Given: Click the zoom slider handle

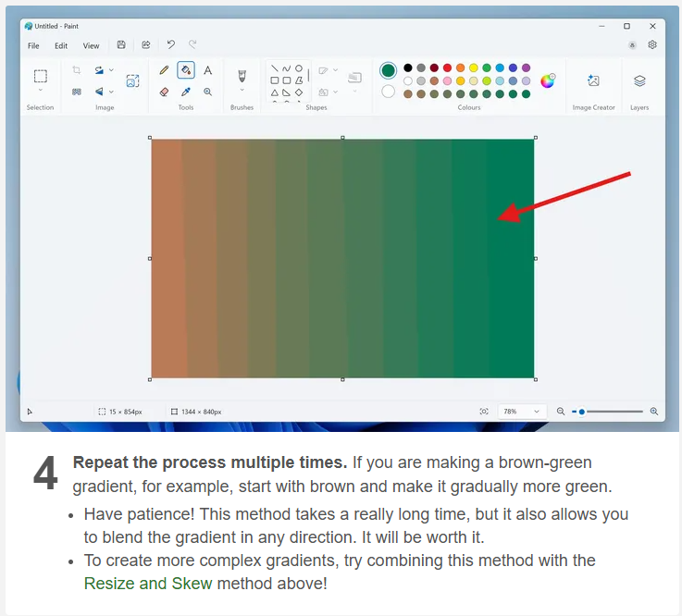Looking at the screenshot, I should coord(581,412).
